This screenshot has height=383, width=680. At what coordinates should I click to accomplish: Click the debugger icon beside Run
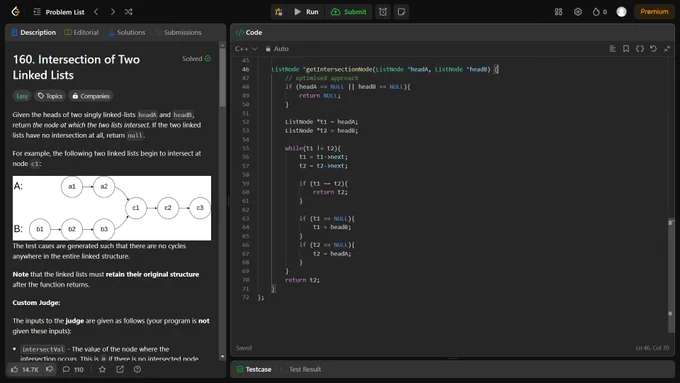pyautogui.click(x=278, y=12)
